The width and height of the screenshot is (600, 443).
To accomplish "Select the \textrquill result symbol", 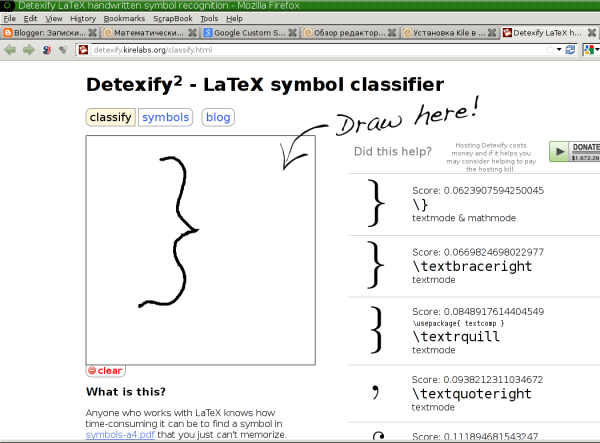I will coord(377,330).
